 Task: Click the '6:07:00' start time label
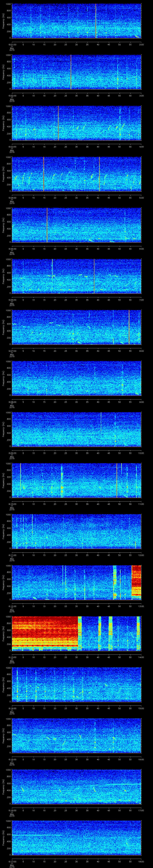12,351
